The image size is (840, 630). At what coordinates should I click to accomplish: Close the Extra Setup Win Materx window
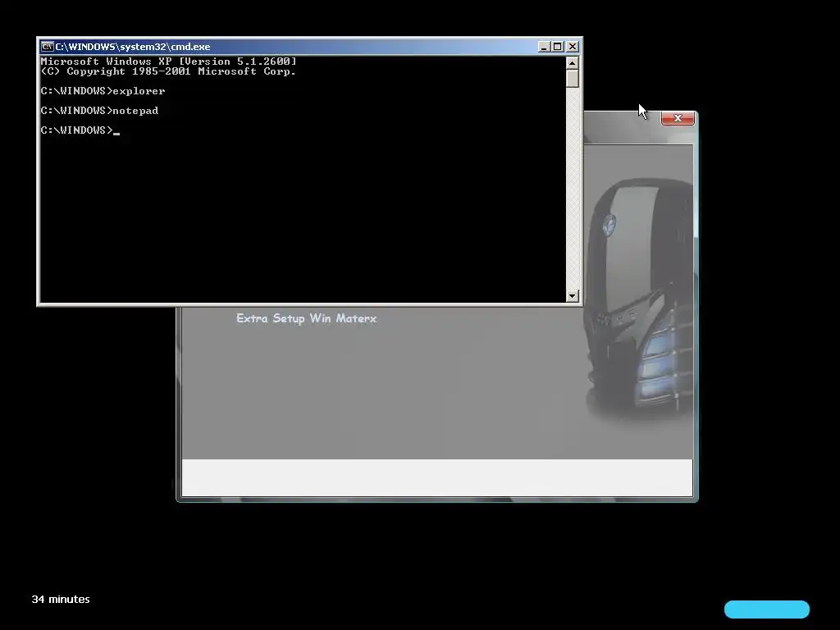[x=678, y=118]
